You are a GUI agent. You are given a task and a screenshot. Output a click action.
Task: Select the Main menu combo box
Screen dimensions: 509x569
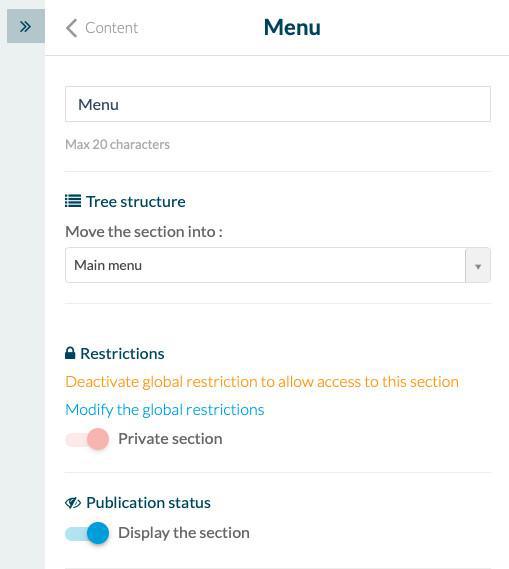[x=278, y=265]
